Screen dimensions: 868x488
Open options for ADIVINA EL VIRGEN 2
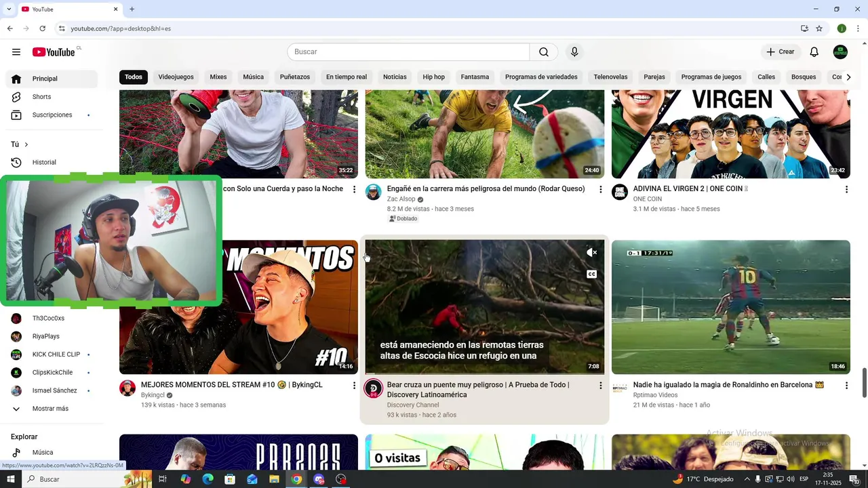pos(846,190)
